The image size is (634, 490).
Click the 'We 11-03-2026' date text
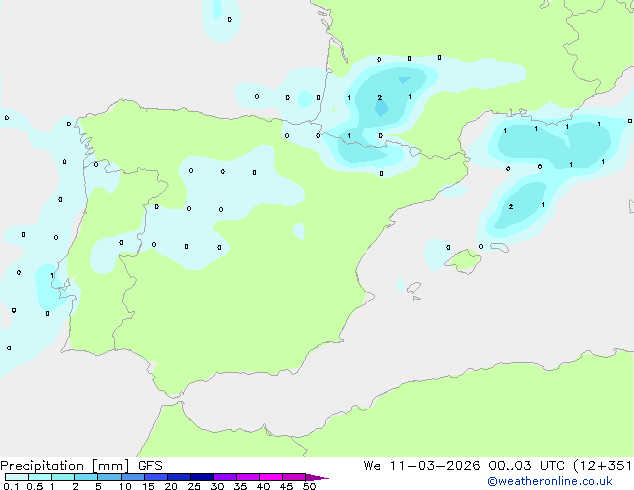tap(422, 466)
